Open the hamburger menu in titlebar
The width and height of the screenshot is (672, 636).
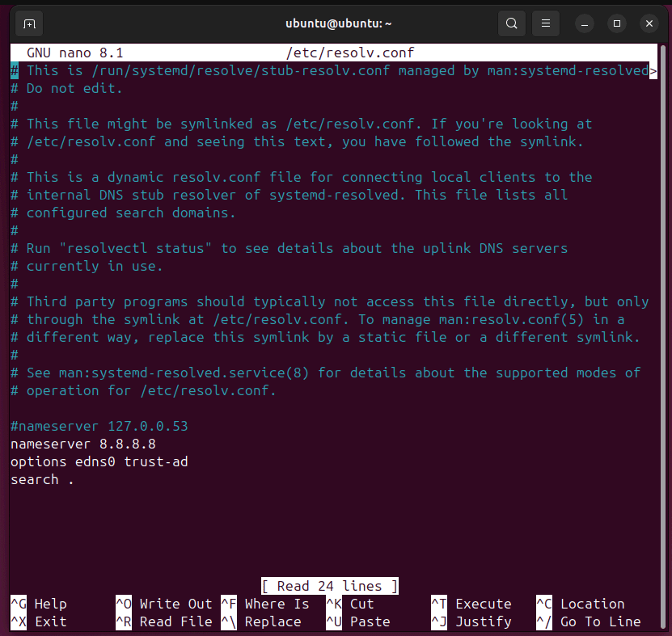(546, 23)
